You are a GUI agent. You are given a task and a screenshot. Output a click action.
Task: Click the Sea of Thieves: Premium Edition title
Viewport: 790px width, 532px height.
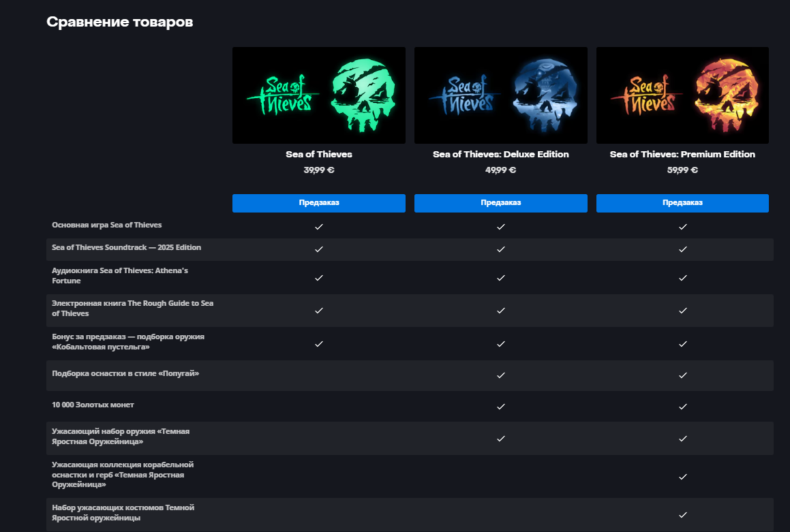pyautogui.click(x=683, y=154)
